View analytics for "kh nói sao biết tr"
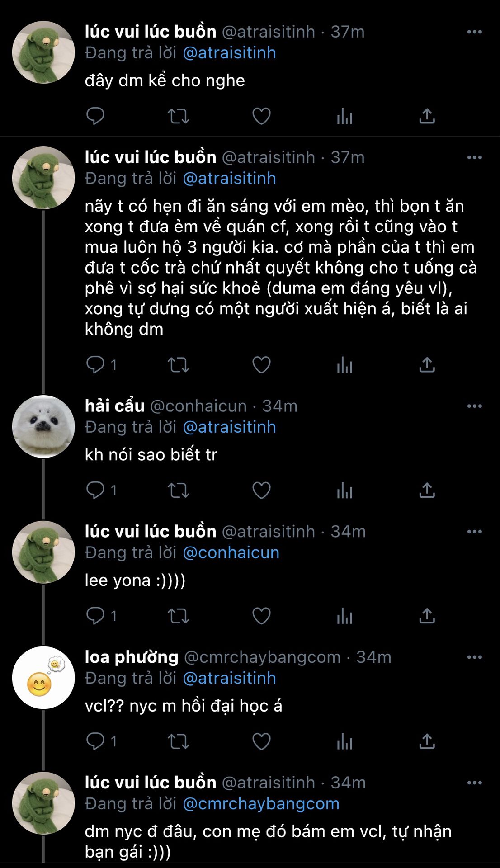The image size is (500, 868). pos(344,490)
